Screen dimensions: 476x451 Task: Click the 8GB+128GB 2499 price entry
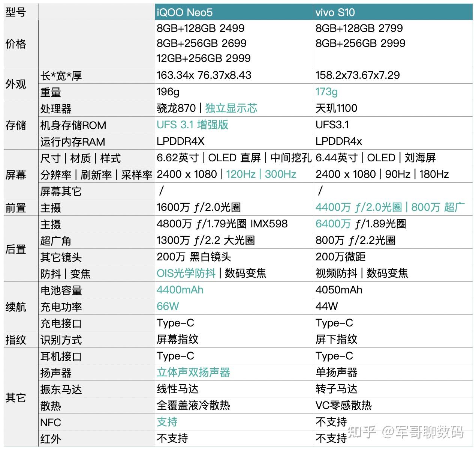[200, 28]
